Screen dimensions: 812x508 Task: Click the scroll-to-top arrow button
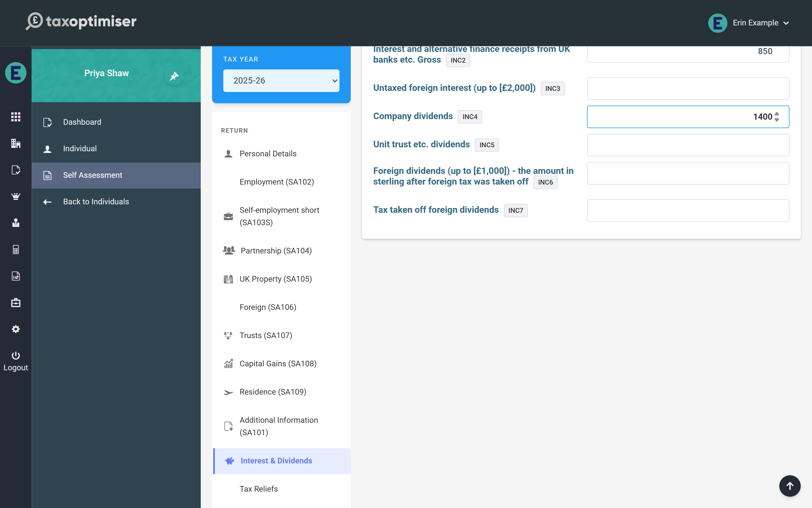pyautogui.click(x=790, y=486)
